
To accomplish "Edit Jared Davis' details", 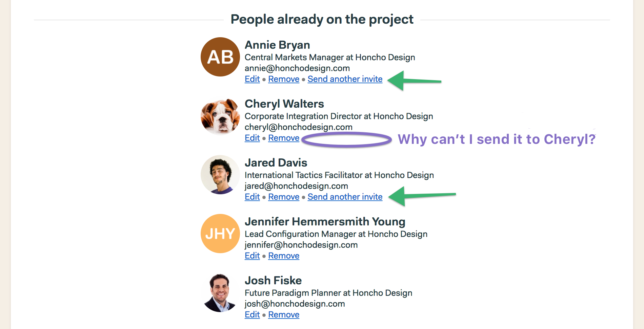I will [252, 197].
